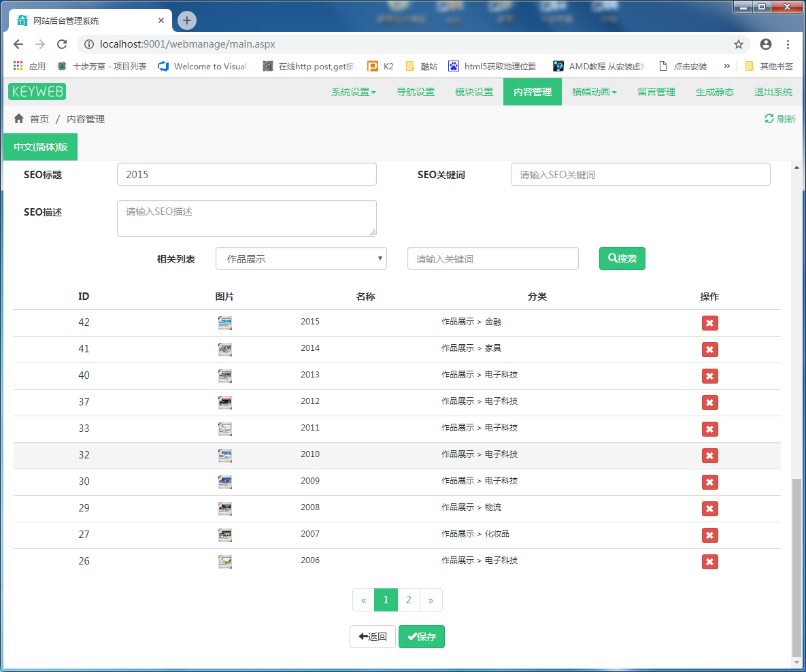Open 生成静态 menu item
This screenshot has height=672, width=806.
click(714, 92)
